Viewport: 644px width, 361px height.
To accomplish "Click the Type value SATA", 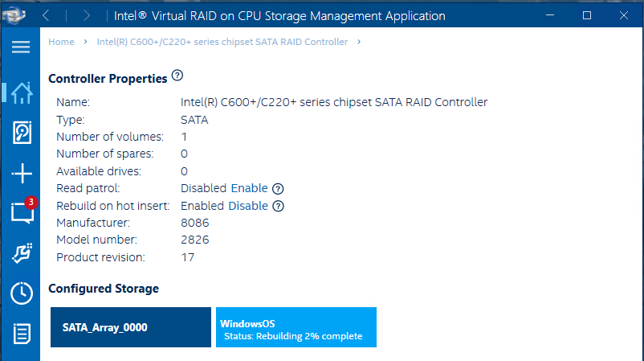I will 194,120.
